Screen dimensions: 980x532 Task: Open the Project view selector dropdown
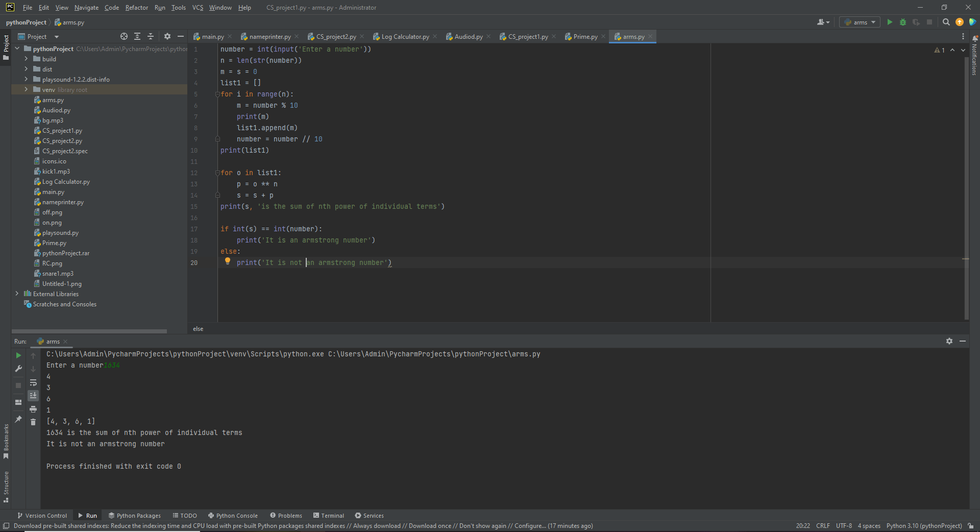tap(39, 36)
